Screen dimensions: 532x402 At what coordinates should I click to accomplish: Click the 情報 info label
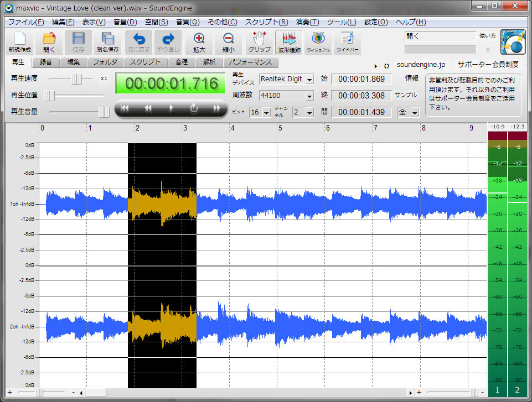(x=412, y=79)
